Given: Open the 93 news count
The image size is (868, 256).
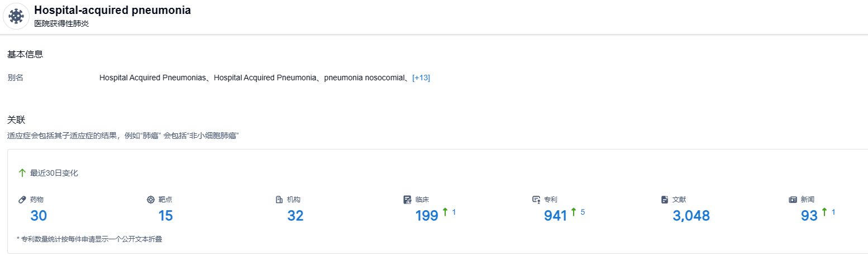Looking at the screenshot, I should (x=809, y=216).
